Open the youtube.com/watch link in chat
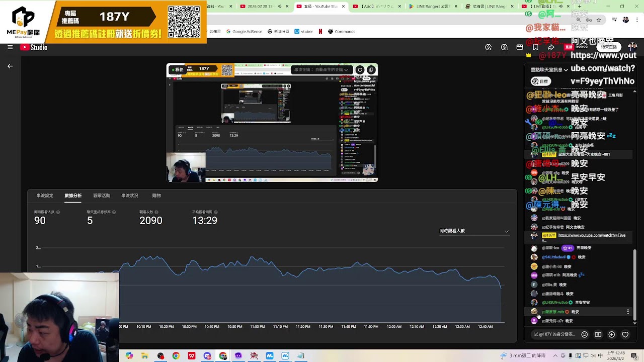 pos(592,235)
